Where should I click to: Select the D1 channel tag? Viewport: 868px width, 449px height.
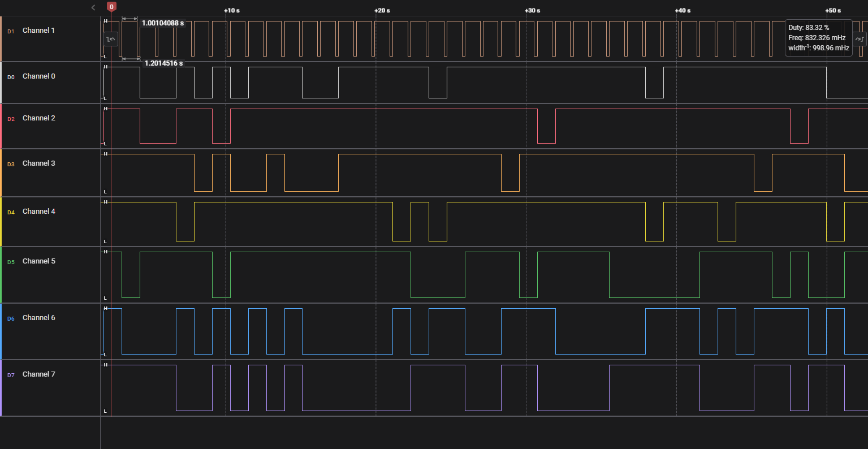click(x=10, y=31)
